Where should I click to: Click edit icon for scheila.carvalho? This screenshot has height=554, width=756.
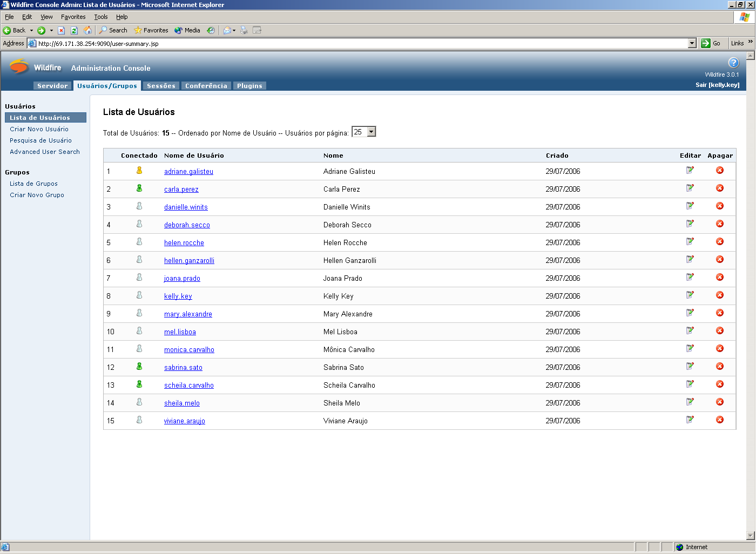click(690, 384)
